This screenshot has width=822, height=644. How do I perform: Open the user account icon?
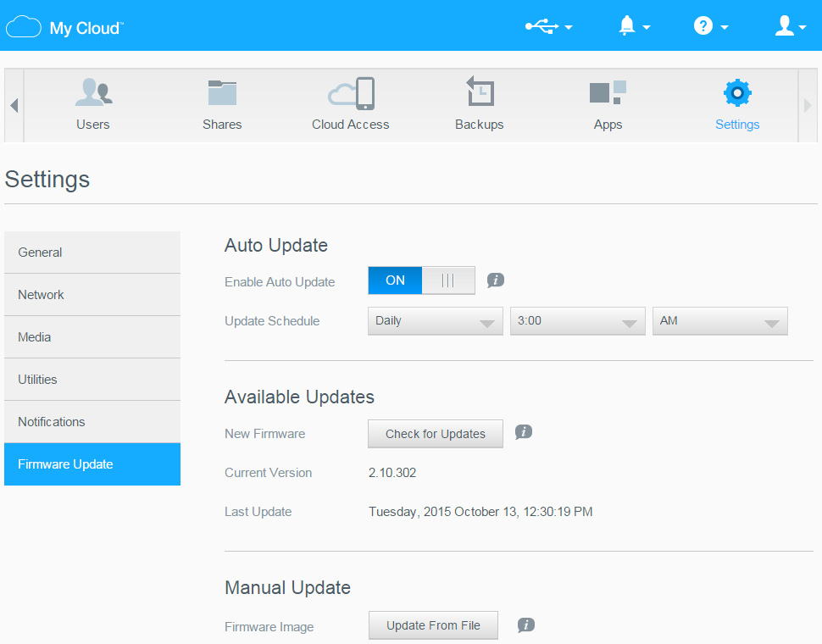tap(784, 25)
